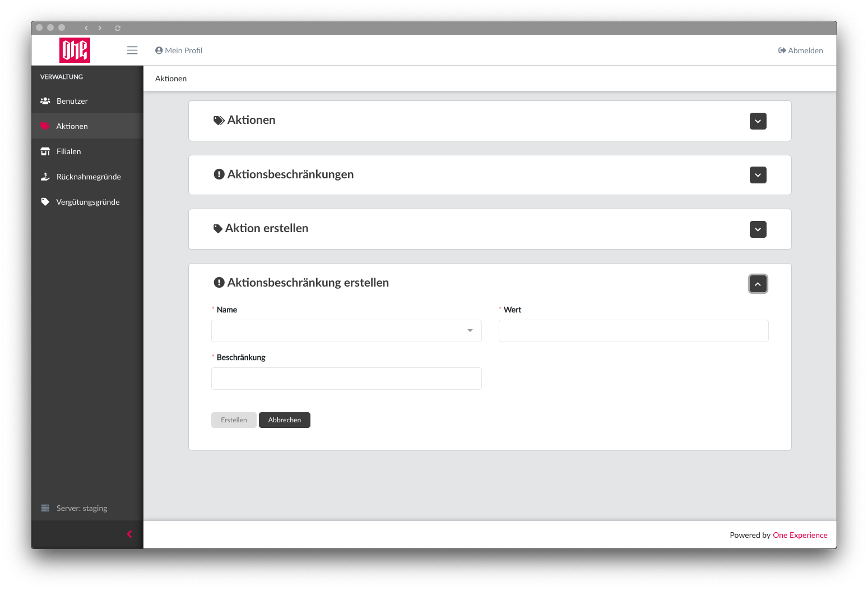The image size is (868, 590).
Task: Click browser reload icon
Action: 118,28
